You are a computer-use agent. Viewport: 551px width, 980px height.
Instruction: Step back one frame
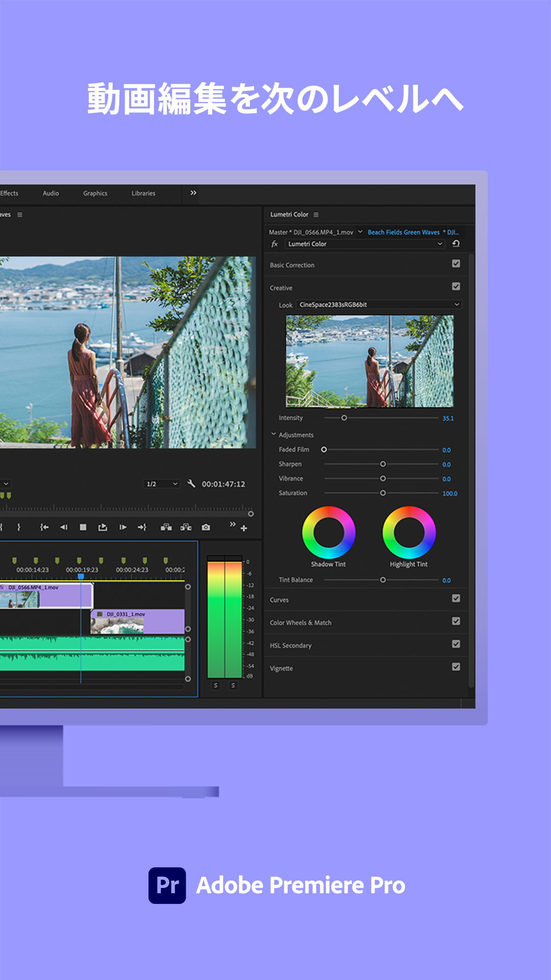click(x=64, y=527)
